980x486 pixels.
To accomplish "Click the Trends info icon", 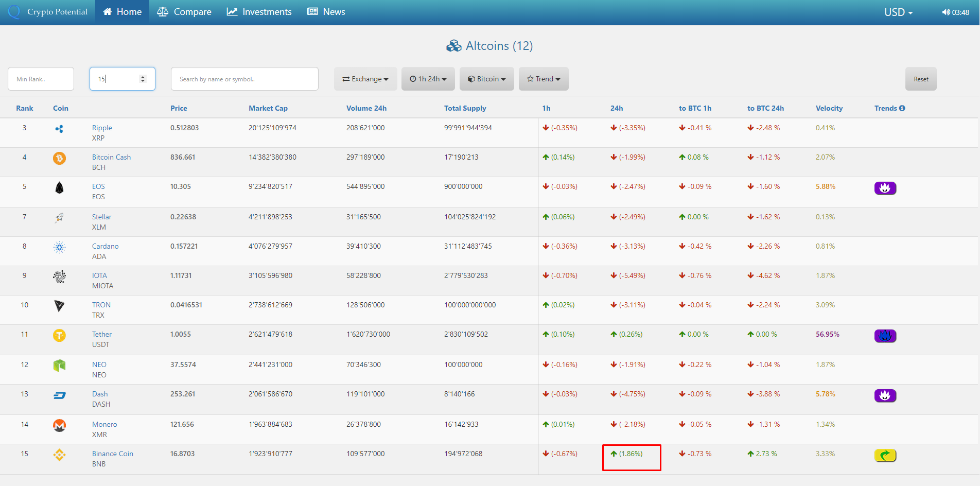I will pos(902,108).
